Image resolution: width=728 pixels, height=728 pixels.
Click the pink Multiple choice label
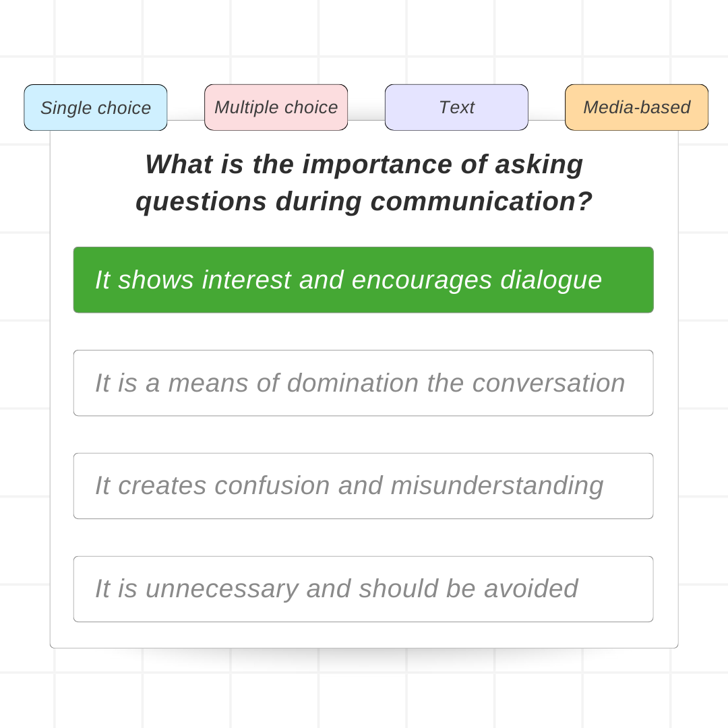point(276,108)
